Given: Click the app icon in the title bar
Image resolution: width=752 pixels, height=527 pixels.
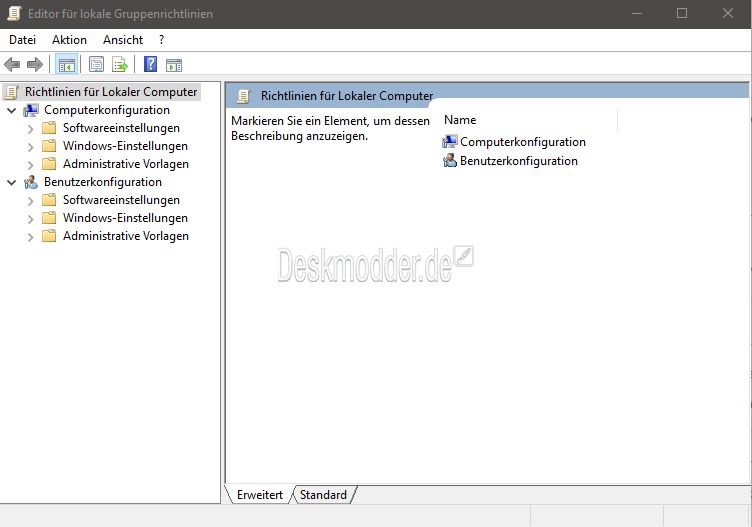Looking at the screenshot, I should (15, 13).
